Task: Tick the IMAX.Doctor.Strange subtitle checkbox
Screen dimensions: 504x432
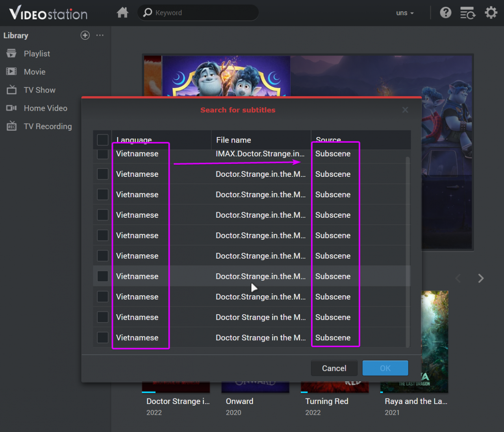Action: point(102,154)
